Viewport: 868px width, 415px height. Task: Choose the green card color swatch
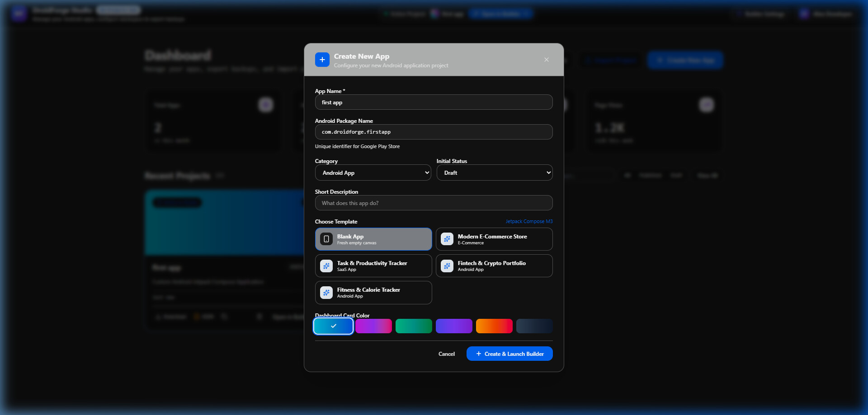point(414,326)
